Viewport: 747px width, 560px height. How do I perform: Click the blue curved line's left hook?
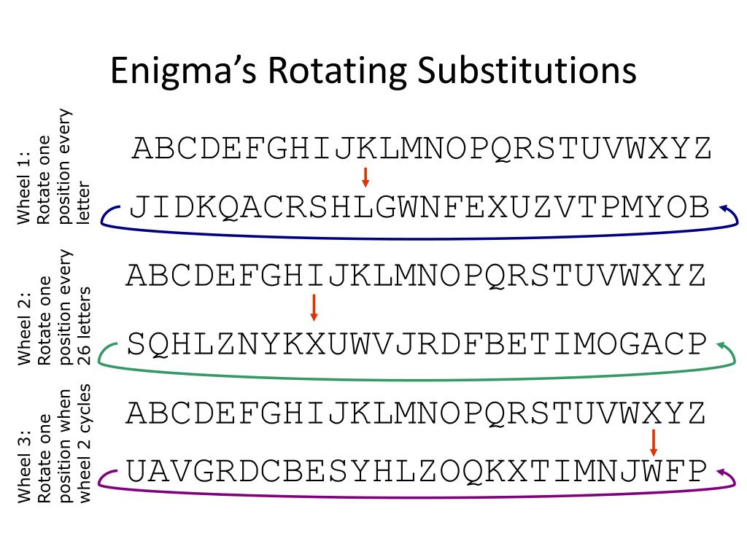tap(109, 215)
